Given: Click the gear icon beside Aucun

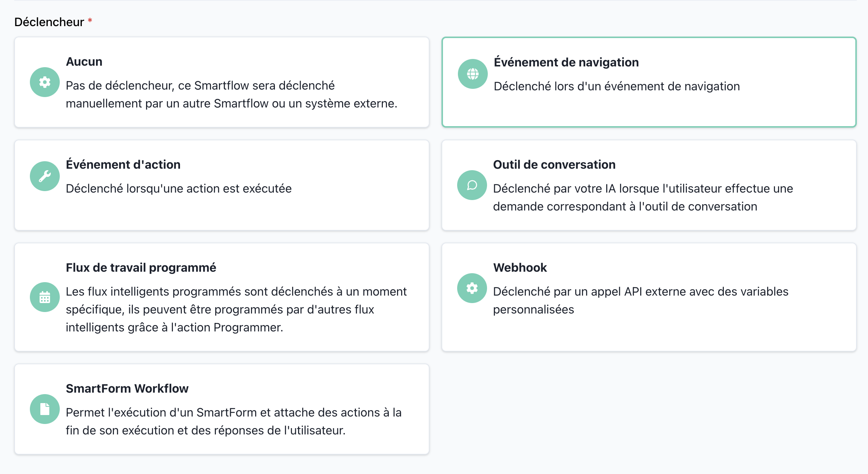Looking at the screenshot, I should click(x=45, y=82).
